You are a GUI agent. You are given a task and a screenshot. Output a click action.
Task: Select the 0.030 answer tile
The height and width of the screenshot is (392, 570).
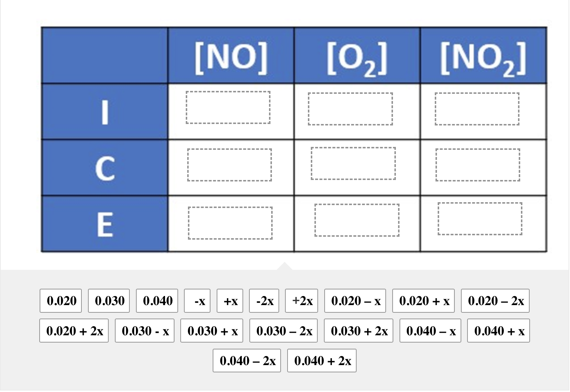click(x=109, y=301)
